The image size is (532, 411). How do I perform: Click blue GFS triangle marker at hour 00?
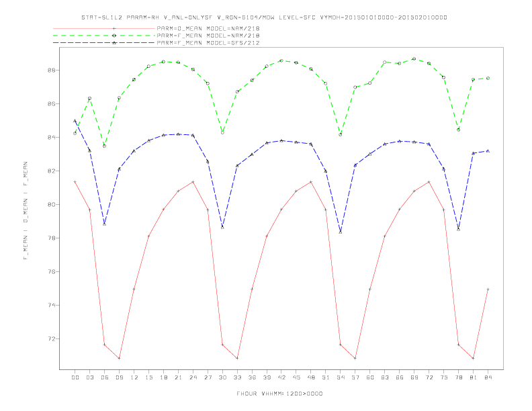coord(75,121)
